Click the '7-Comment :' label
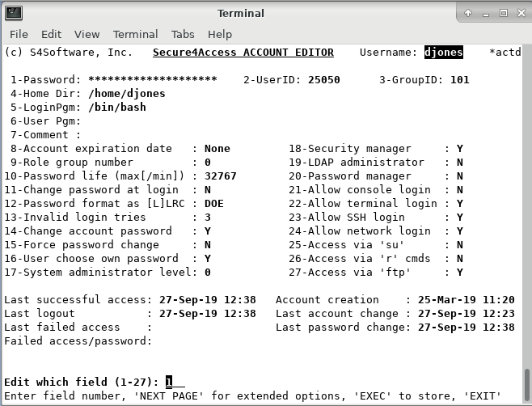The height and width of the screenshot is (406, 532). 45,135
